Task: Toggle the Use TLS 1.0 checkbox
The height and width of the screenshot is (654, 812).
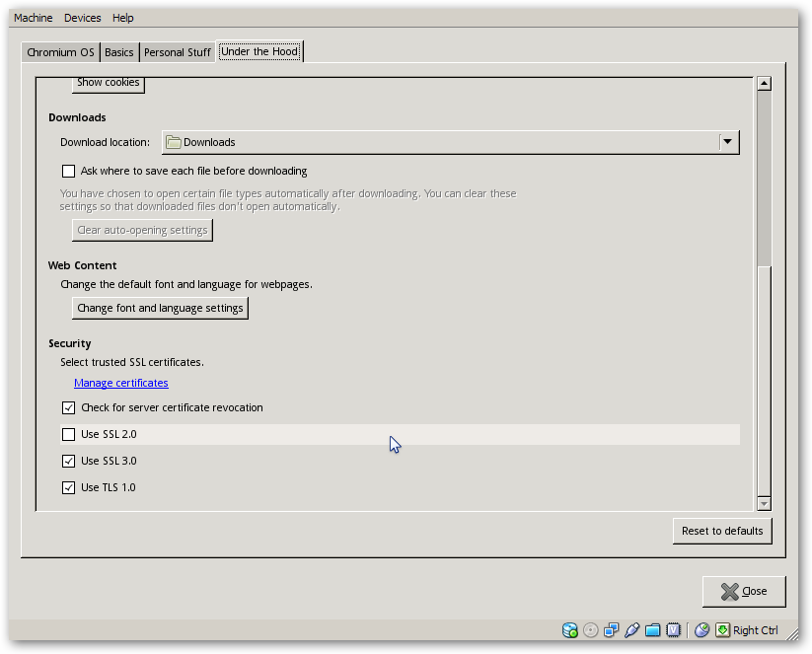Action: click(68, 487)
